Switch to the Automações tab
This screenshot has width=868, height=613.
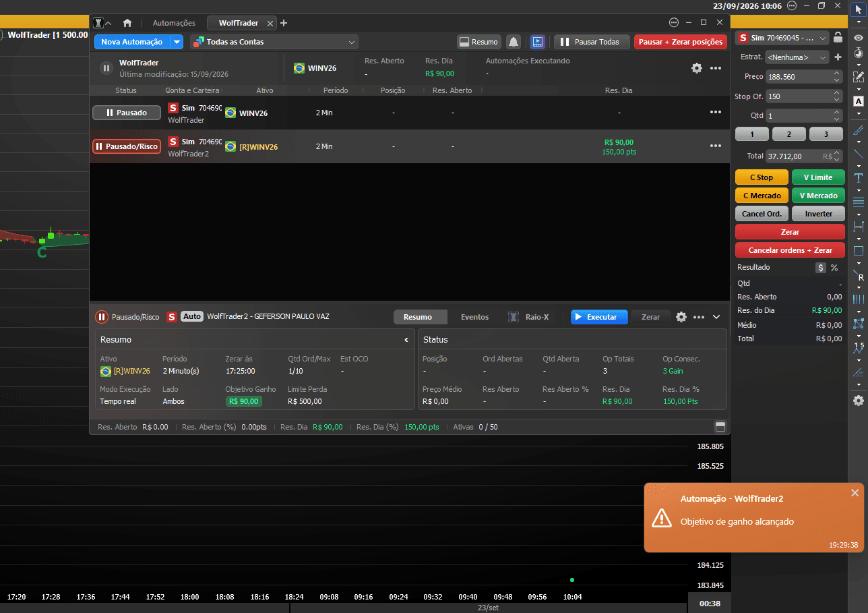[174, 23]
